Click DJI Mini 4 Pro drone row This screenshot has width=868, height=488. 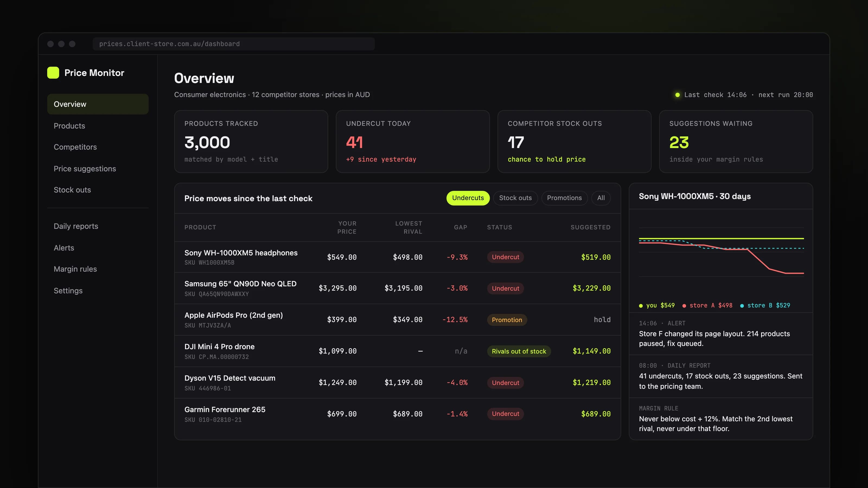[398, 351]
